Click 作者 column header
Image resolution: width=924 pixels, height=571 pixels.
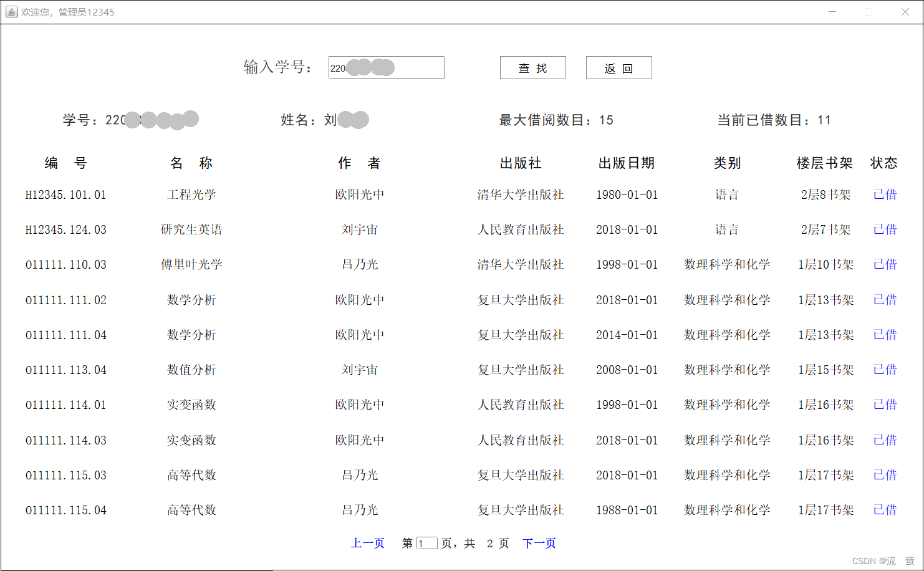[x=360, y=163]
